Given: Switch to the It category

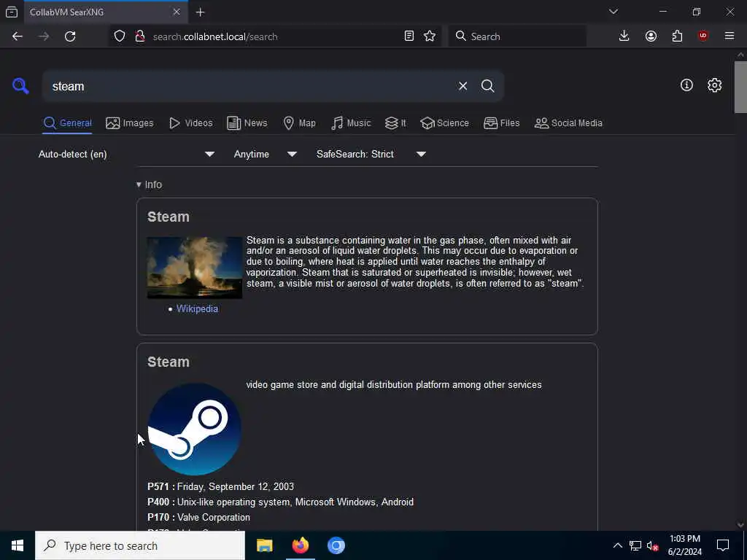Looking at the screenshot, I should (395, 123).
